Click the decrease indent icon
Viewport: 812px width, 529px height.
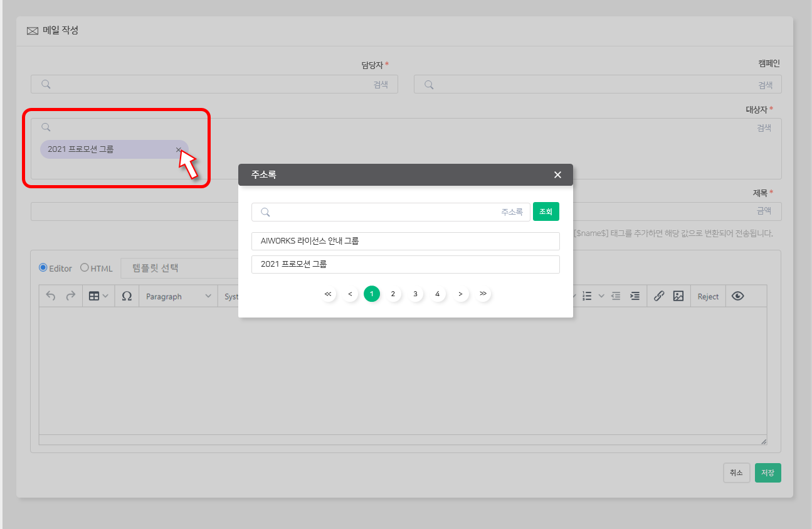(616, 296)
